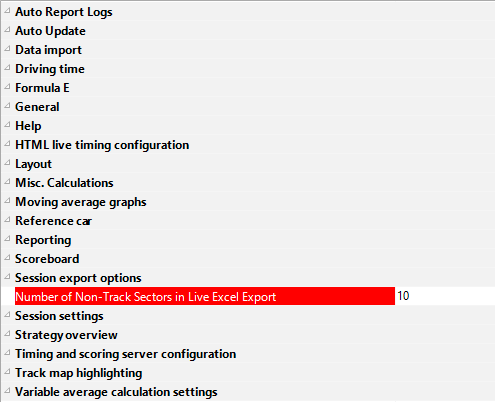The width and height of the screenshot is (495, 402).
Task: Select the Reference car category
Action: click(x=53, y=221)
